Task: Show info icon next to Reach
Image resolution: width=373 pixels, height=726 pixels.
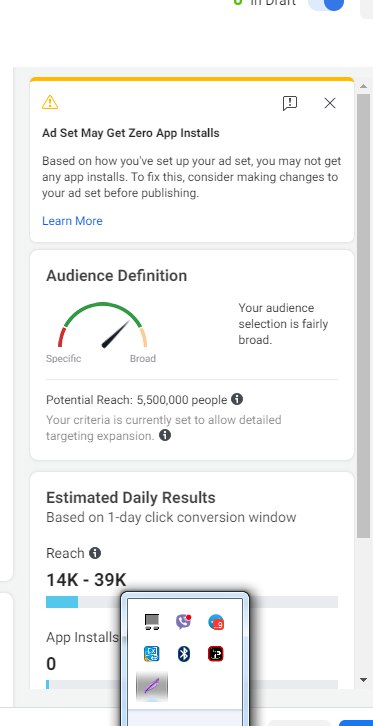Action: coord(95,553)
